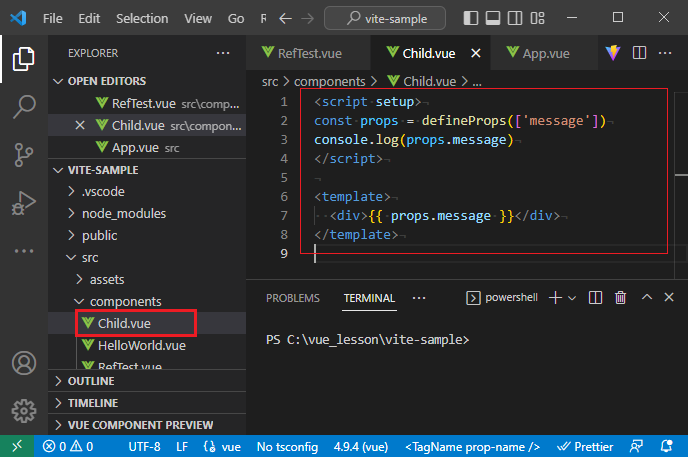Show additional views ellipsis in activity bar

[24, 251]
